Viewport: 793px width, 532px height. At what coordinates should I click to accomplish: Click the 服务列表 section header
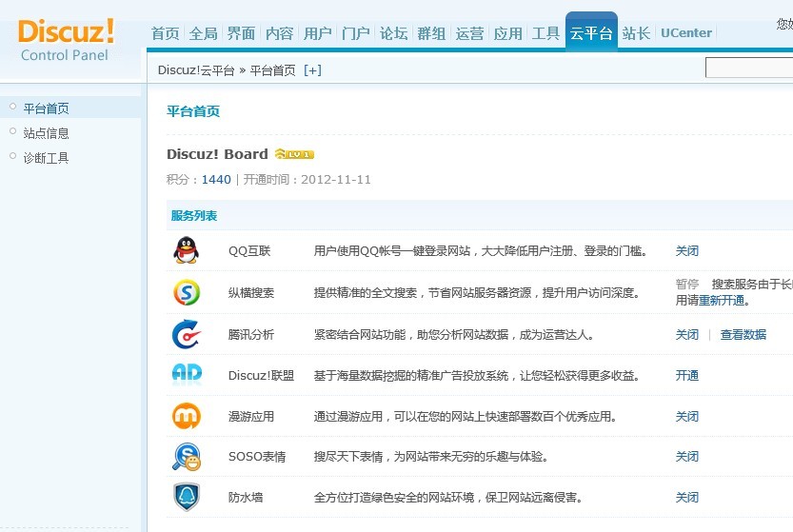click(x=193, y=215)
